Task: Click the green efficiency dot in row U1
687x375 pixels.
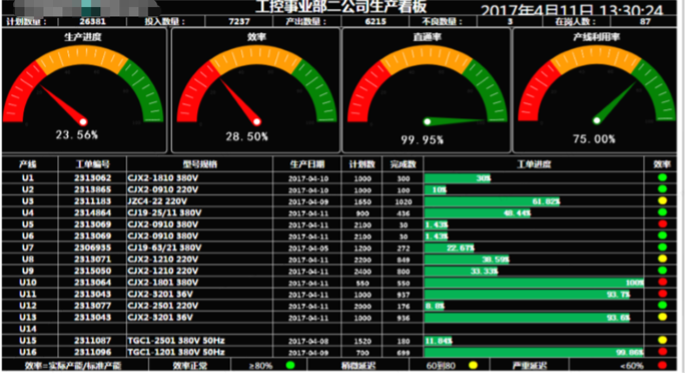Action: point(662,177)
